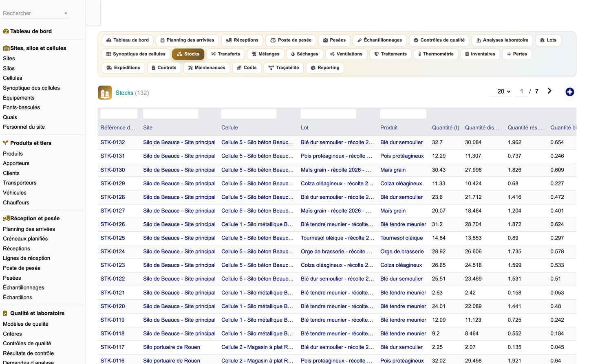Click the Lots layers icon
This screenshot has height=364, width=589.
(542, 40)
